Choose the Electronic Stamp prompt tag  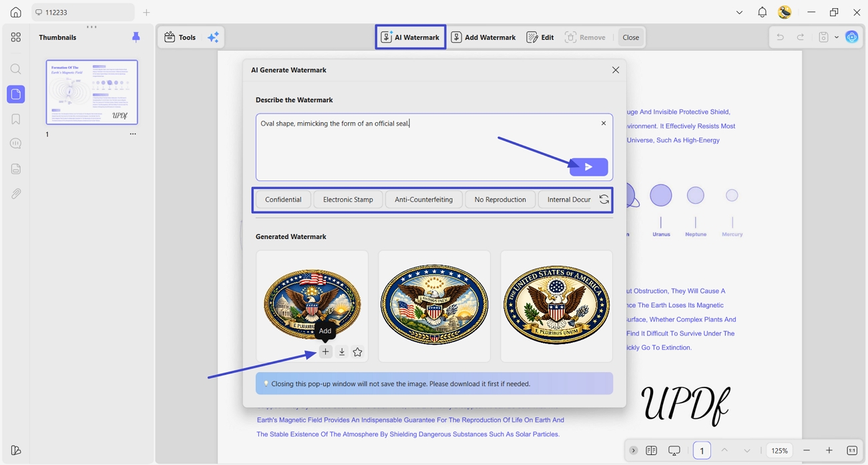(x=348, y=200)
